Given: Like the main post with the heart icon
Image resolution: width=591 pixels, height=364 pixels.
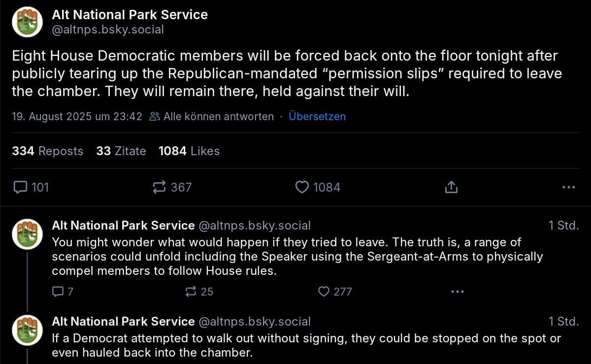Looking at the screenshot, I should [302, 187].
